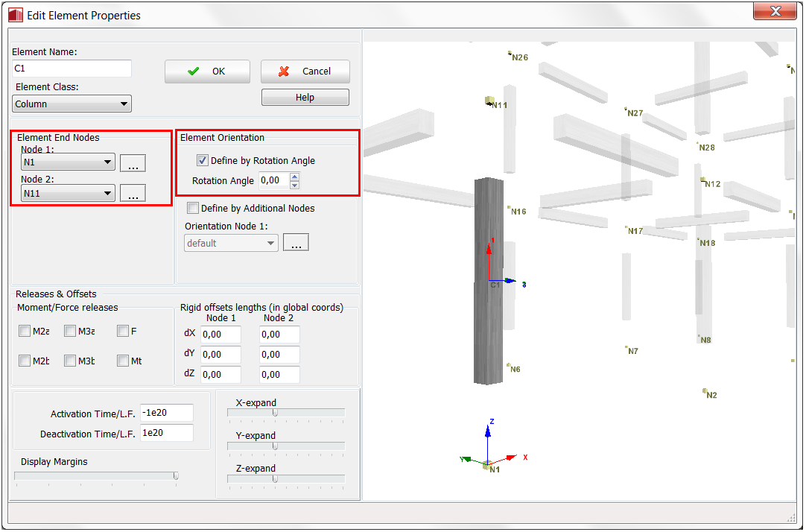Toggle the M2a moment release checkbox
Image resolution: width=806 pixels, height=532 pixels.
25,332
